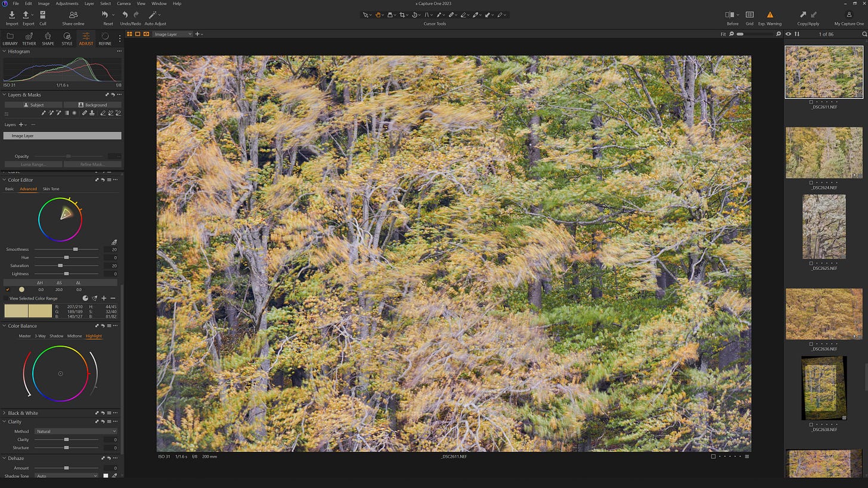Toggle multi-view grid mode button

(129, 34)
